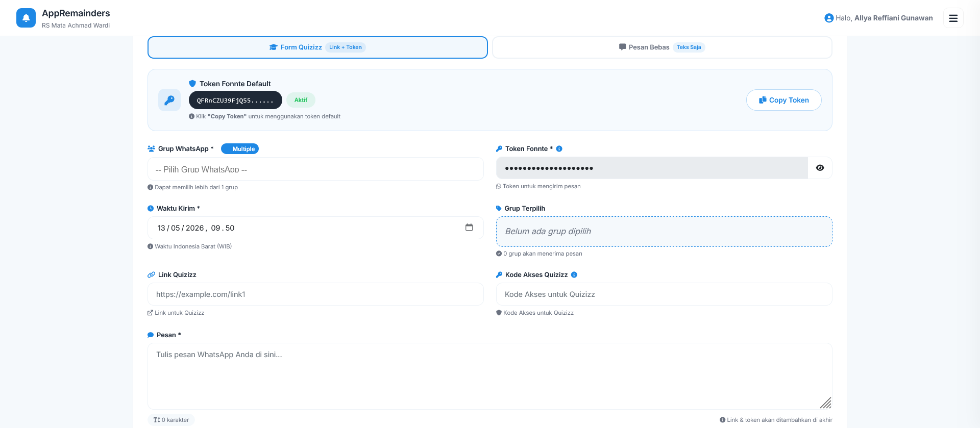This screenshot has width=980, height=428.
Task: Open the Pilih Grup WhatsApp dropdown
Action: point(315,169)
